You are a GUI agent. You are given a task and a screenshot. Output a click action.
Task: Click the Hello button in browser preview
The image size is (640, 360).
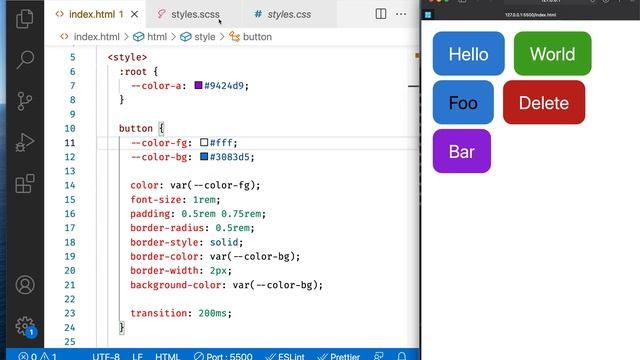click(x=469, y=53)
